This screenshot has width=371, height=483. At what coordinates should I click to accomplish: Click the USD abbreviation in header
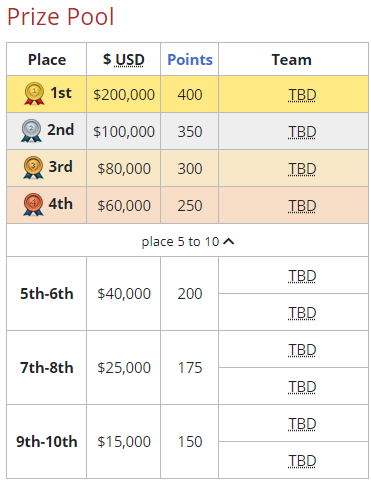130,60
